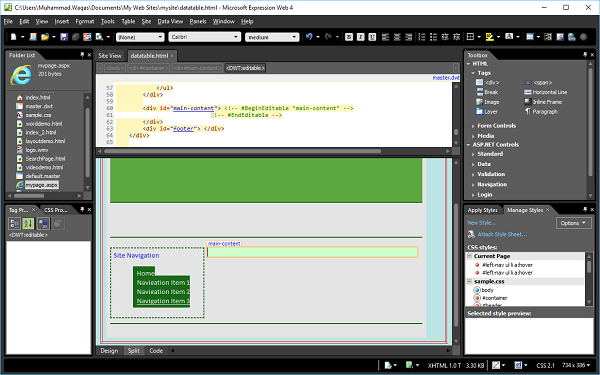The height and width of the screenshot is (375, 600).
Task: Click the vertical scrollbar in design view
Action: coord(456,251)
